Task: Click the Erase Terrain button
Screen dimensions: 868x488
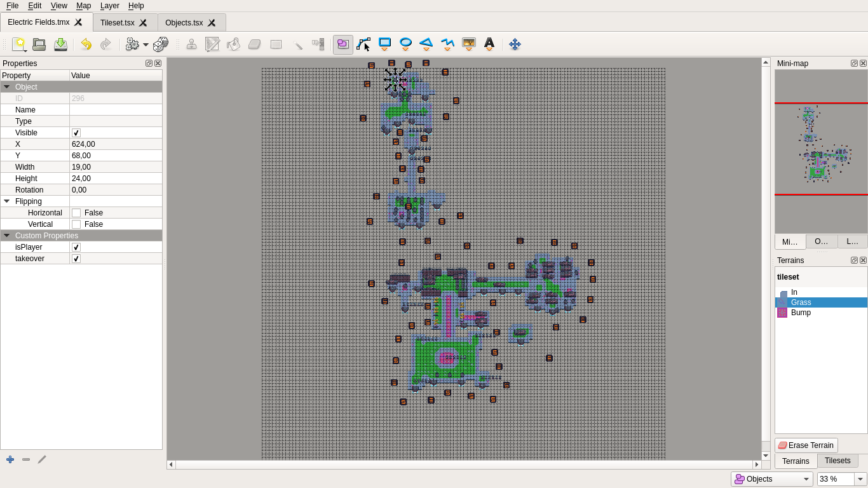Action: (806, 445)
